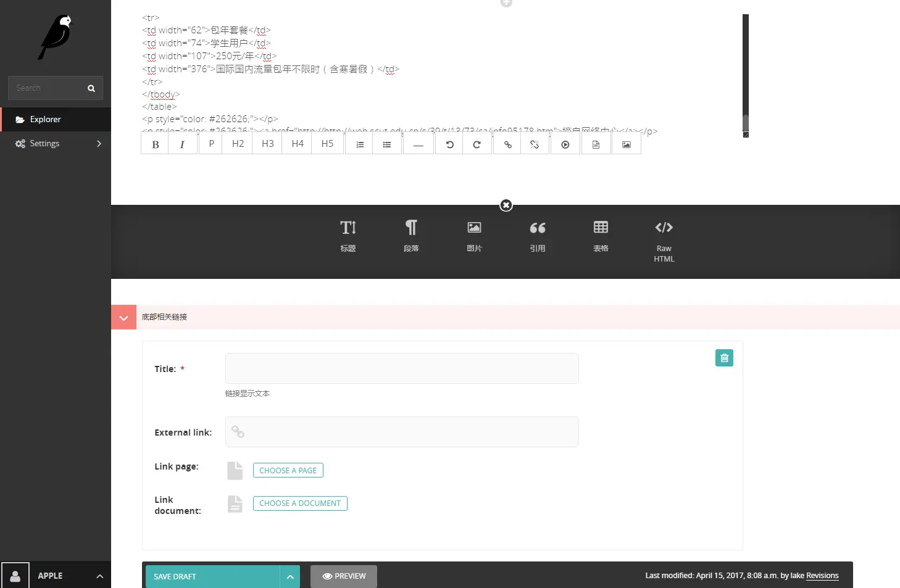Insert link with chain icon
The image size is (900, 588).
tap(507, 144)
